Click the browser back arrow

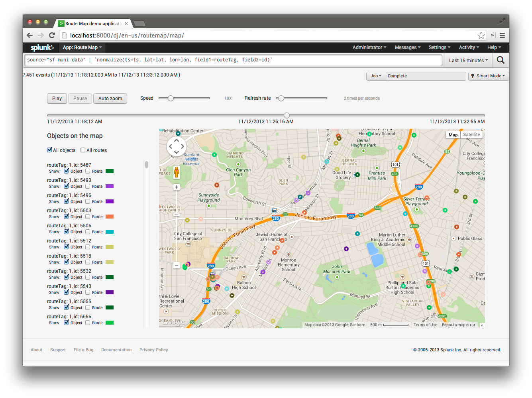[29, 35]
